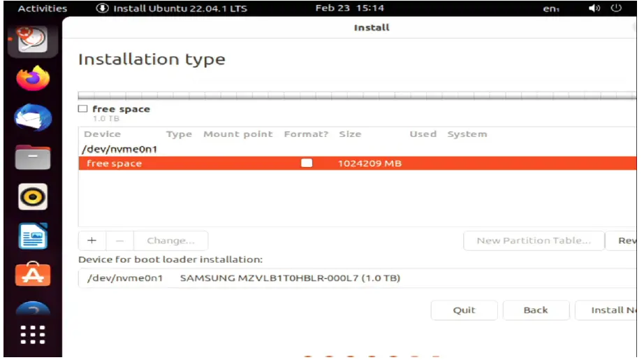The width and height of the screenshot is (644, 360).
Task: Toggle the free space legend checkbox
Action: 82,108
